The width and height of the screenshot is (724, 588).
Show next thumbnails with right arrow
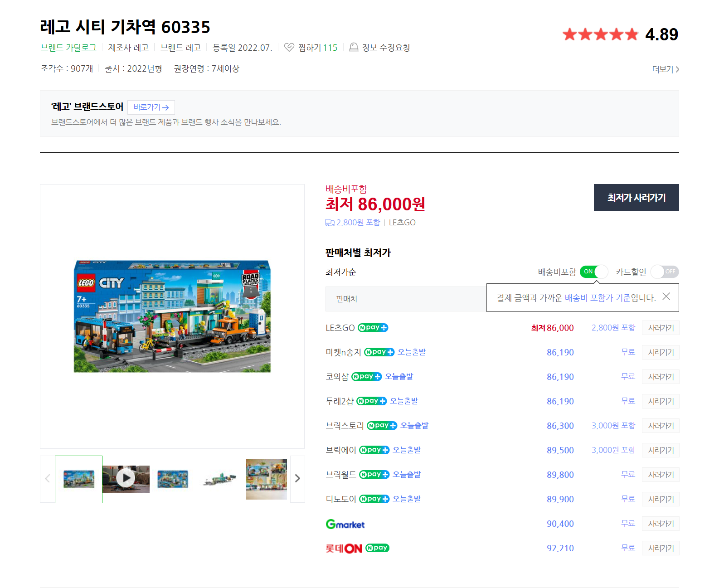[297, 479]
